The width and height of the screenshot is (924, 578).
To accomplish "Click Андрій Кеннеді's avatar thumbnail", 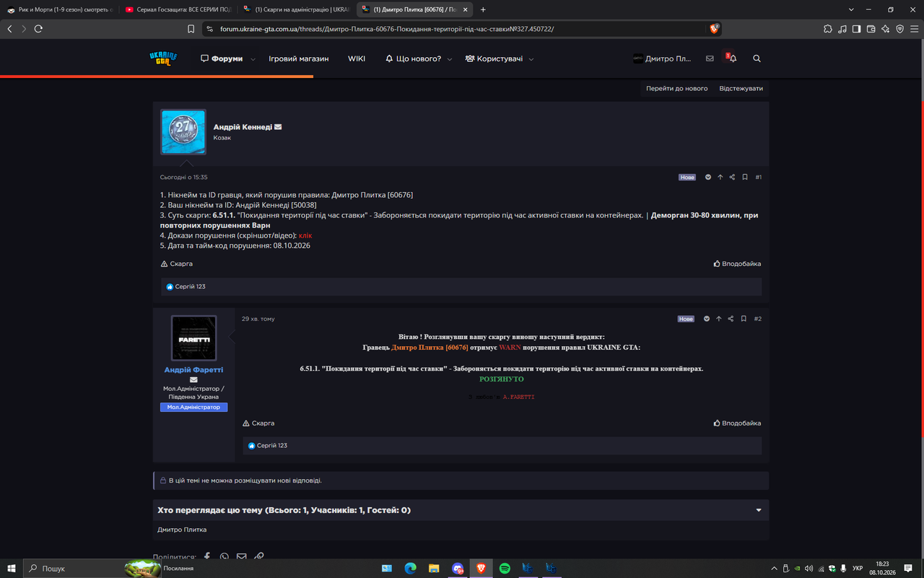I will (183, 131).
